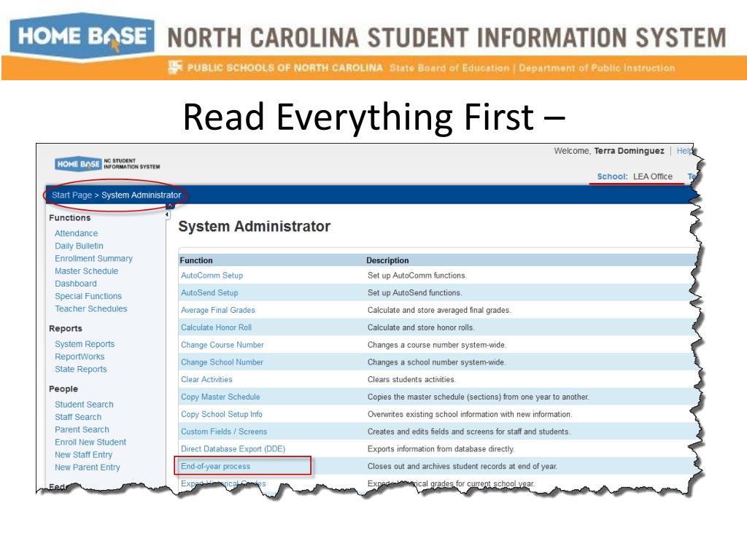Select New Parent Entry
The height and width of the screenshot is (560, 747).
click(88, 467)
